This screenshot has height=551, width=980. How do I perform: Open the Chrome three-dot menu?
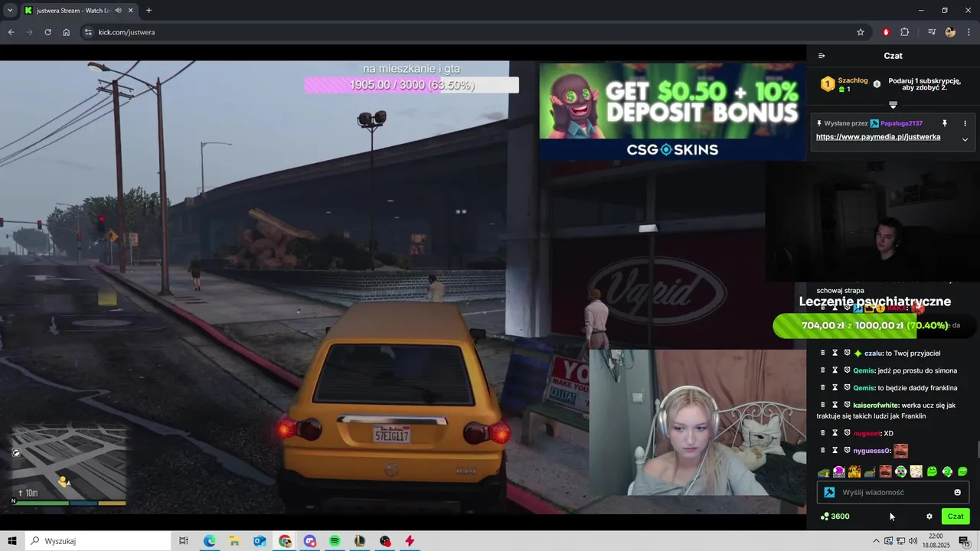[969, 32]
